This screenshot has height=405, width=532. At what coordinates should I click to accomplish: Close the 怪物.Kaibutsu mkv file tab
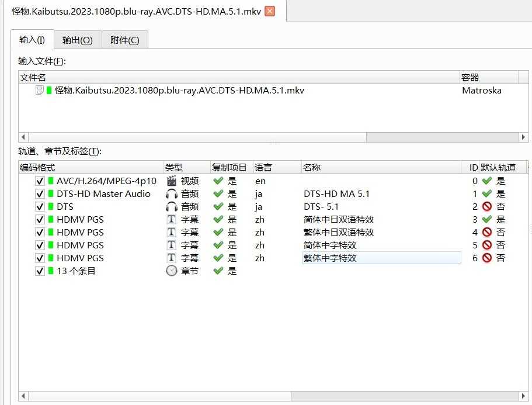[270, 11]
